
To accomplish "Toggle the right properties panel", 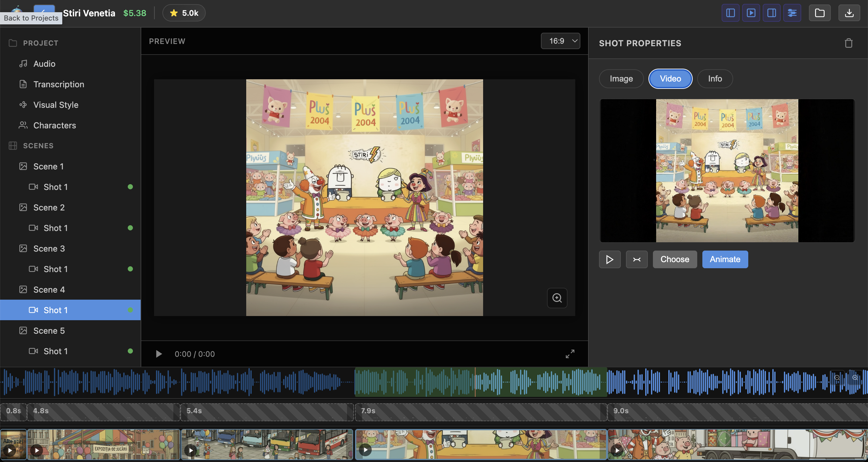I will pos(771,13).
